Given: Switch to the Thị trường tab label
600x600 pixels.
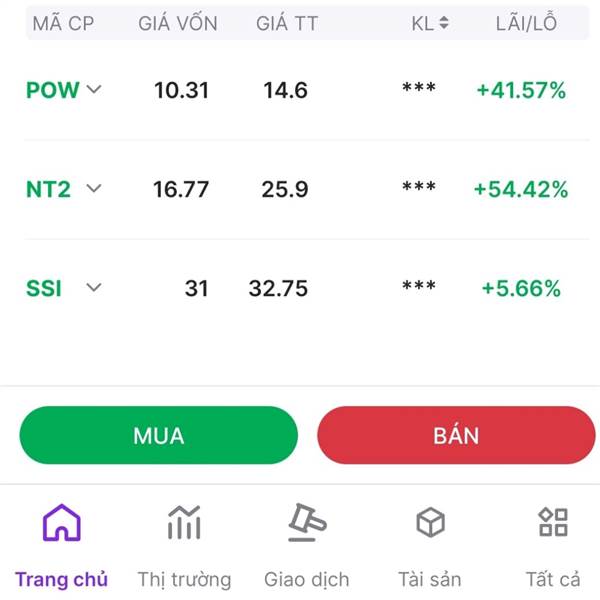Looking at the screenshot, I should pyautogui.click(x=184, y=579).
